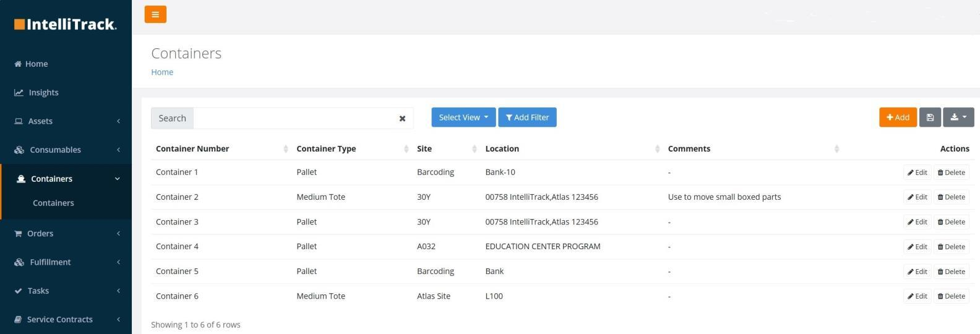Edit Container 4
980x334 pixels.
917,247
